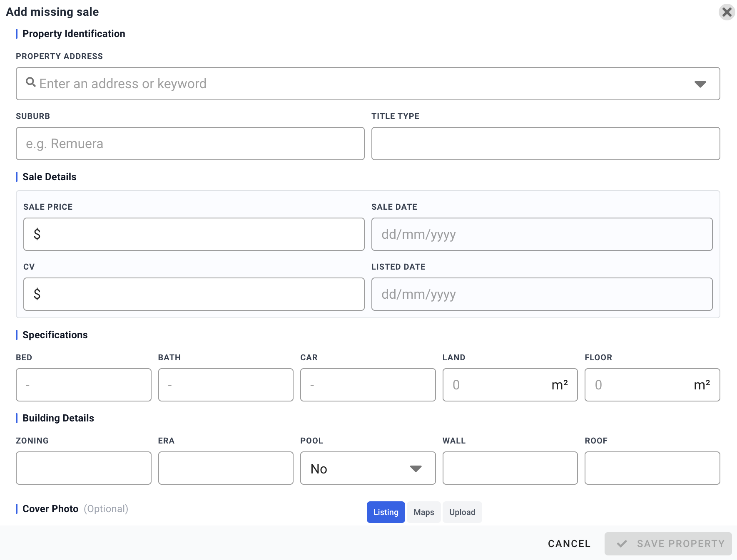Switch to the Upload cover photo tab
737x560 pixels.
[462, 512]
